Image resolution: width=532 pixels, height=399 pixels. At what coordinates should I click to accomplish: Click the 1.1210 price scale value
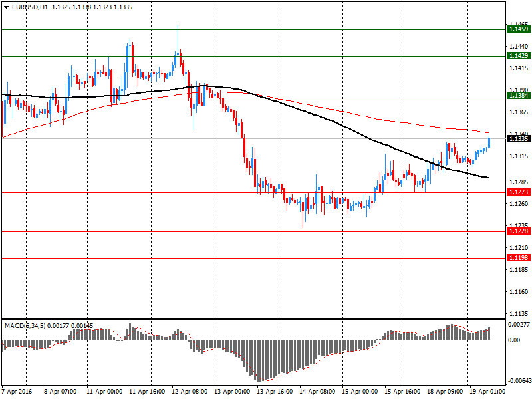519,247
